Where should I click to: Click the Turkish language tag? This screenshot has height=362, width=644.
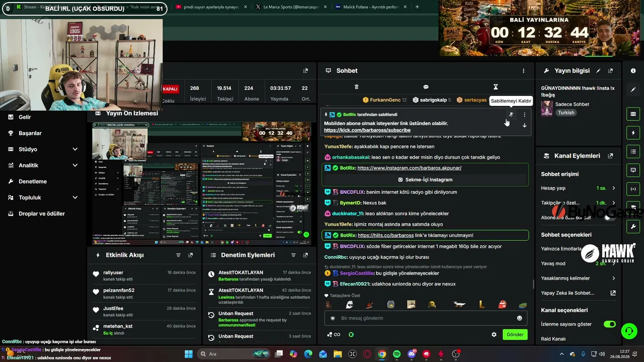566,113
